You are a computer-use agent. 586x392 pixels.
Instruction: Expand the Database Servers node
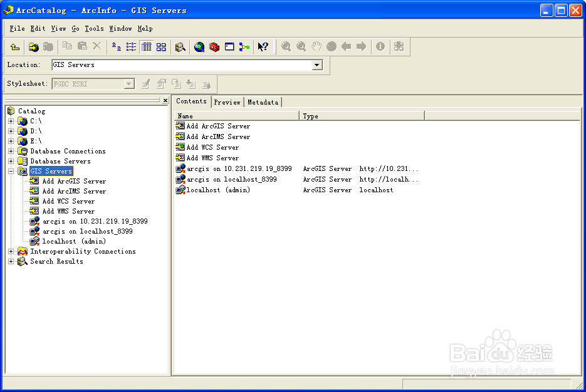pyautogui.click(x=11, y=162)
